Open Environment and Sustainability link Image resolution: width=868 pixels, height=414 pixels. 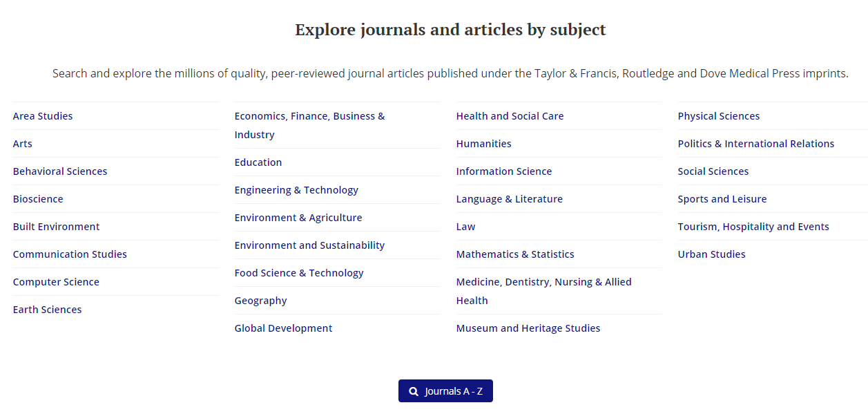tap(310, 245)
